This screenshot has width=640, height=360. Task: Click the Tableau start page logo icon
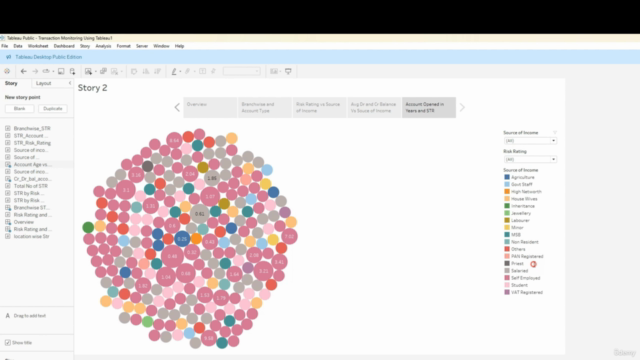click(7, 71)
